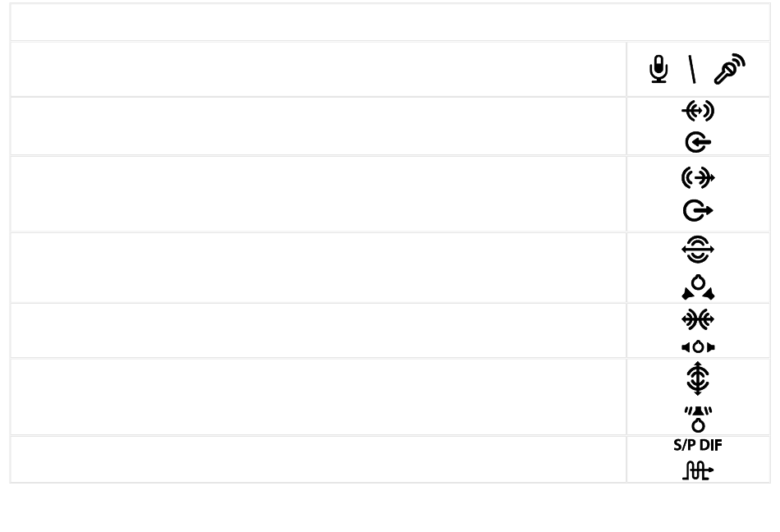Image resolution: width=780 pixels, height=532 pixels.
Task: Click the empty cell beside the S/P DIF label
Action: [319, 460]
